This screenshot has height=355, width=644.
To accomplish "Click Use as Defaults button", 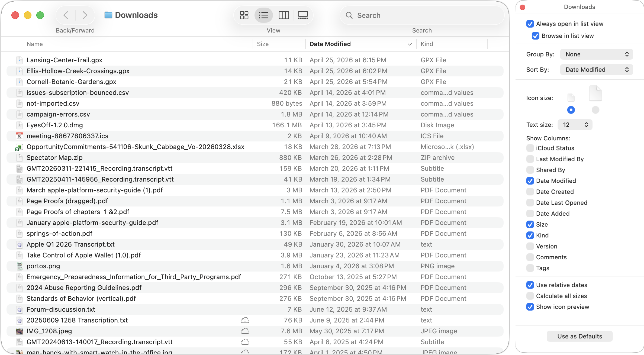I will (580, 336).
